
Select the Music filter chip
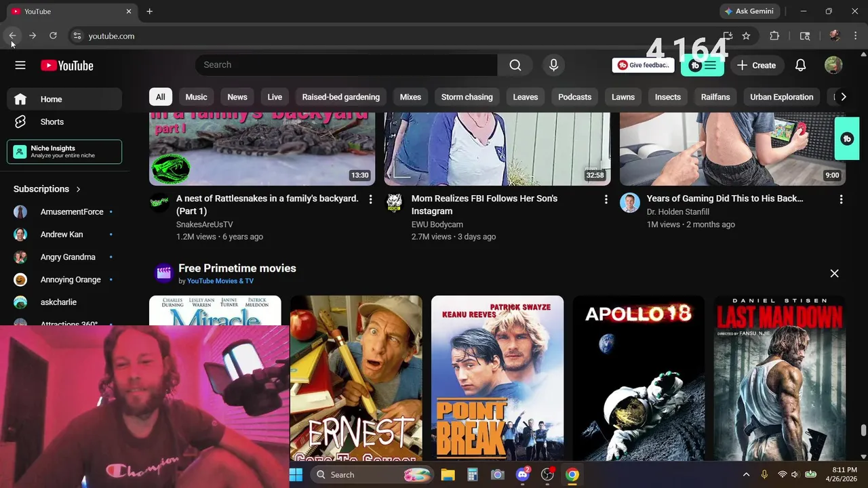coord(196,97)
